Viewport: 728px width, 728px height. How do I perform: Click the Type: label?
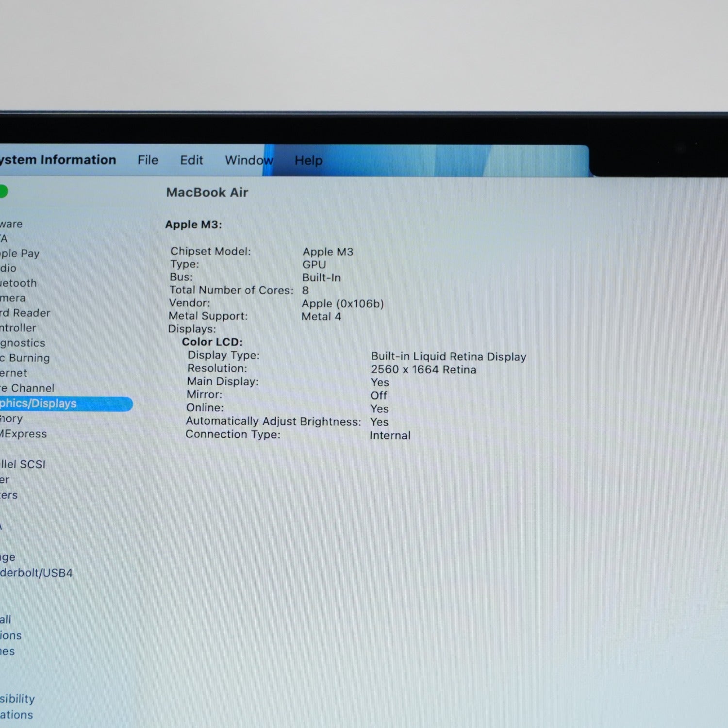point(184,265)
